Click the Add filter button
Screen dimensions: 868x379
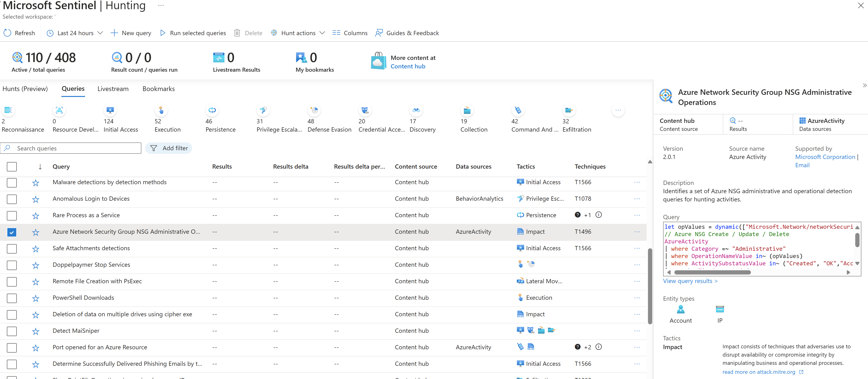(x=169, y=148)
